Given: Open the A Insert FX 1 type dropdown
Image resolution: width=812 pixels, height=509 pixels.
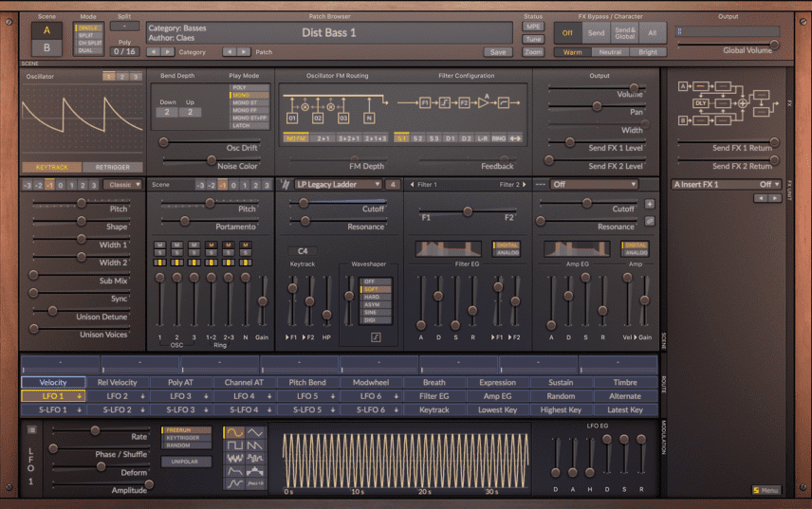Looking at the screenshot, I should click(727, 184).
